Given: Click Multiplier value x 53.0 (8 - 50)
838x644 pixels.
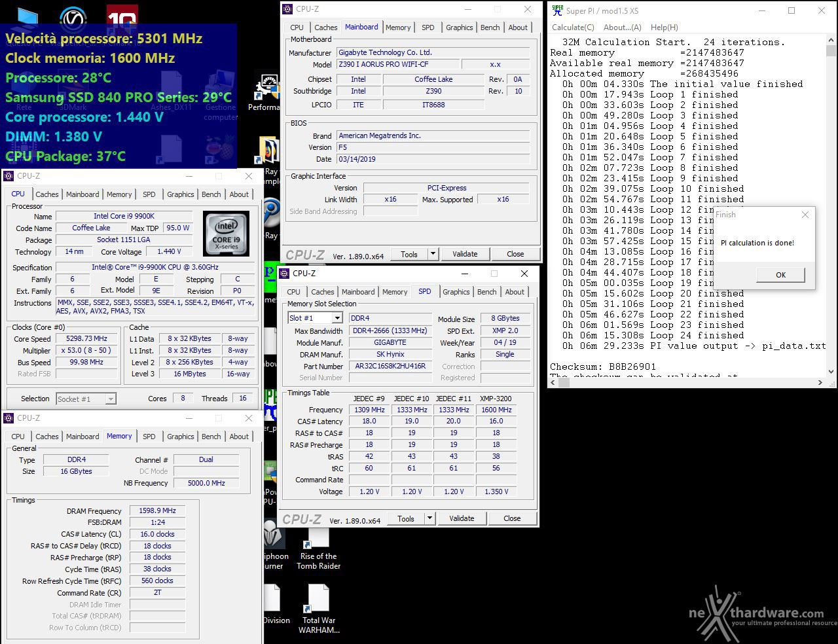Looking at the screenshot, I should [x=87, y=350].
